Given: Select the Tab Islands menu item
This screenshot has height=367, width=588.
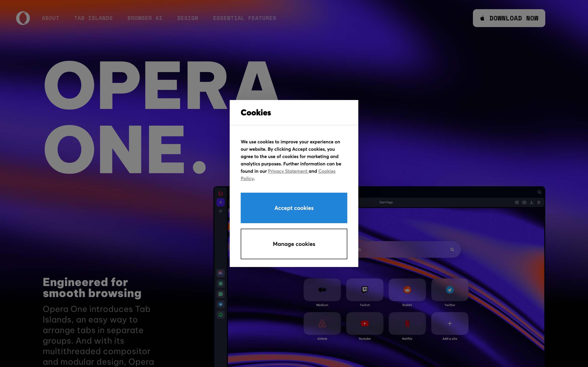Looking at the screenshot, I should point(93,18).
